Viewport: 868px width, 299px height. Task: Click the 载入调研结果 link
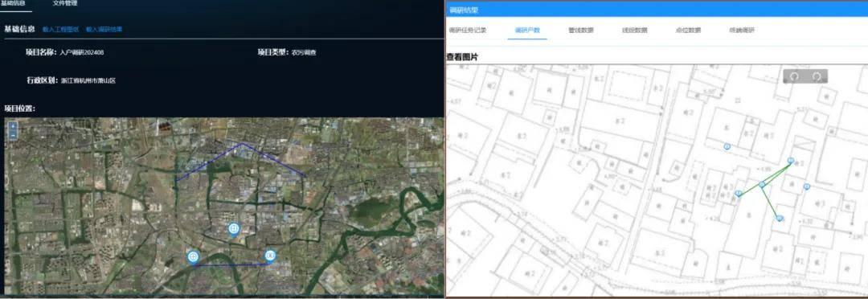click(104, 30)
